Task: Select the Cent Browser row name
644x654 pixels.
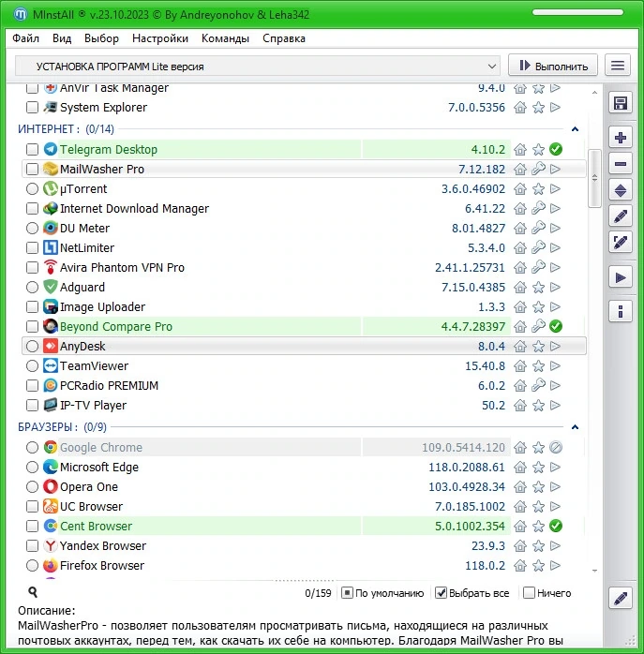Action: coord(96,527)
